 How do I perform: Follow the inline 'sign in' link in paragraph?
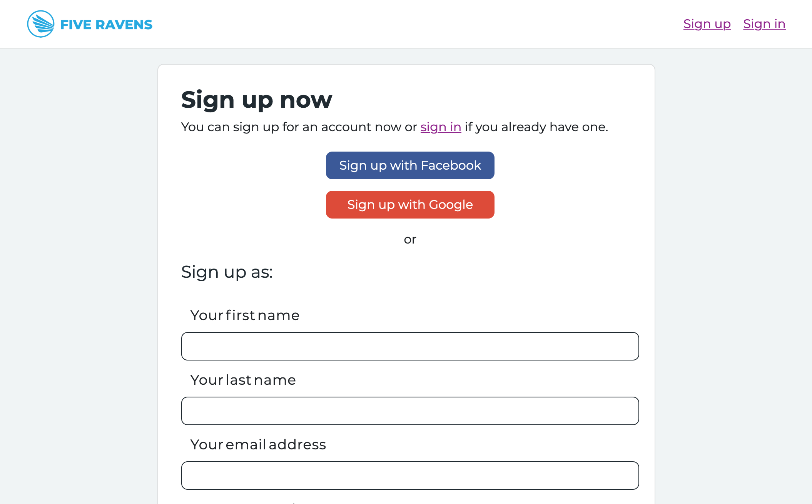441,127
